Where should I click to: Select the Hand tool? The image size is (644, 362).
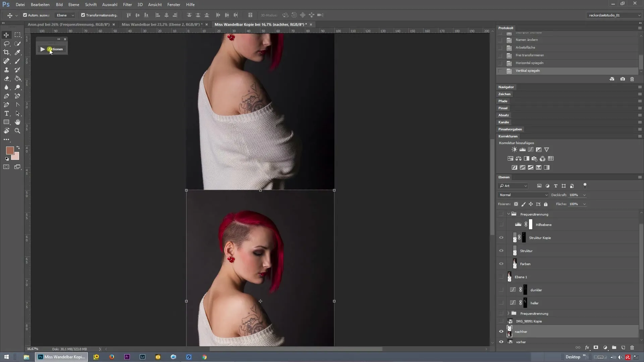pyautogui.click(x=17, y=122)
